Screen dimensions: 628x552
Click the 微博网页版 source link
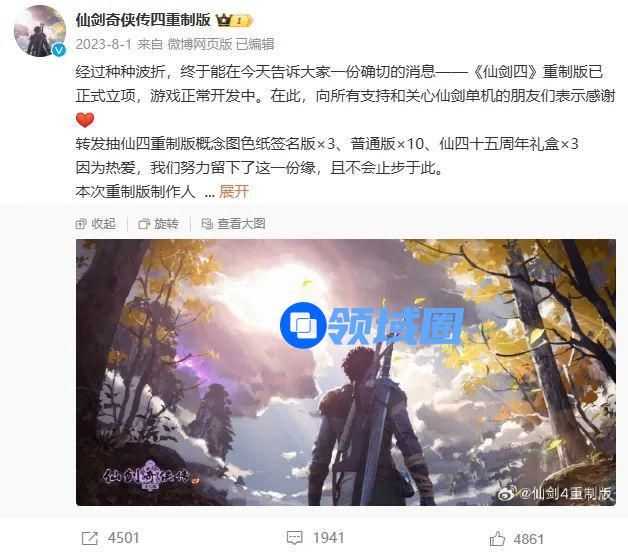tap(200, 44)
